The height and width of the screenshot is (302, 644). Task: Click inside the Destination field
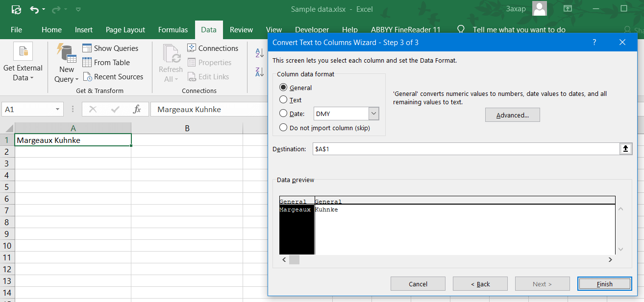tap(441, 148)
